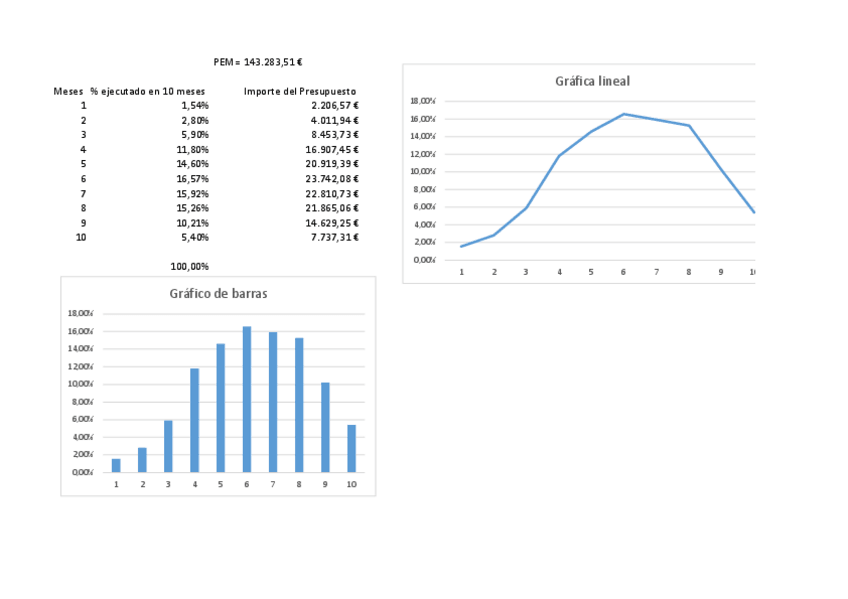The width and height of the screenshot is (848, 599).
Task: Select the 'Gráfico de barras' chart title
Action: point(218,294)
